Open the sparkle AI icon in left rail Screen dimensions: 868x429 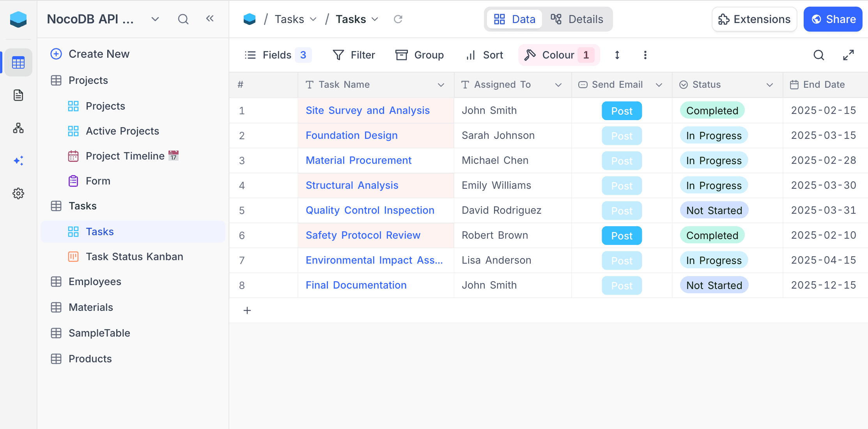click(18, 161)
